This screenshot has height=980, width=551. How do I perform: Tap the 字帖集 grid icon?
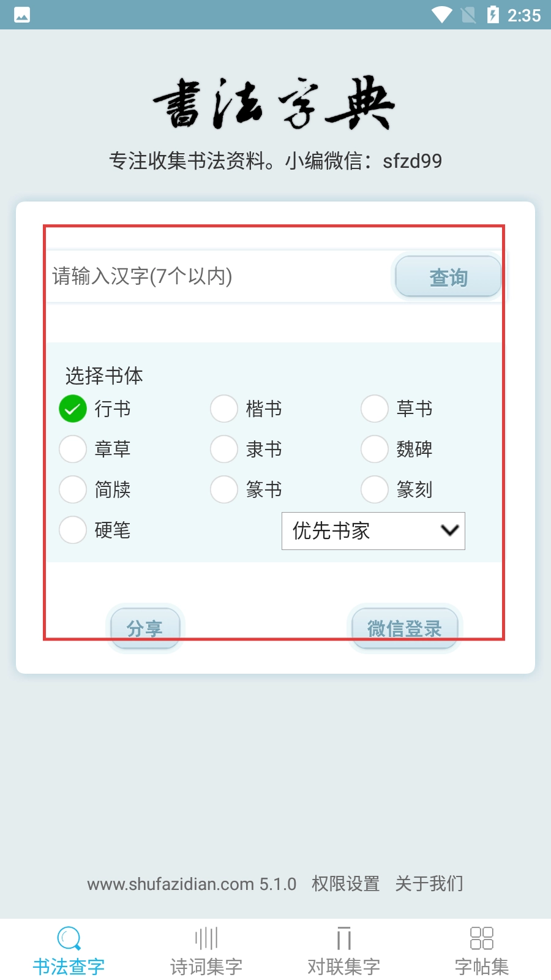(x=481, y=938)
